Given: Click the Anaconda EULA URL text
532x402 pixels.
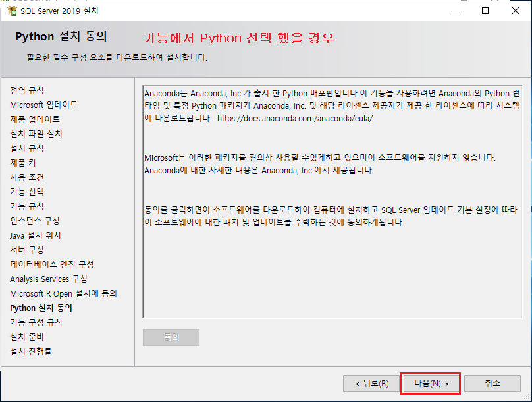Looking at the screenshot, I should tap(295, 119).
